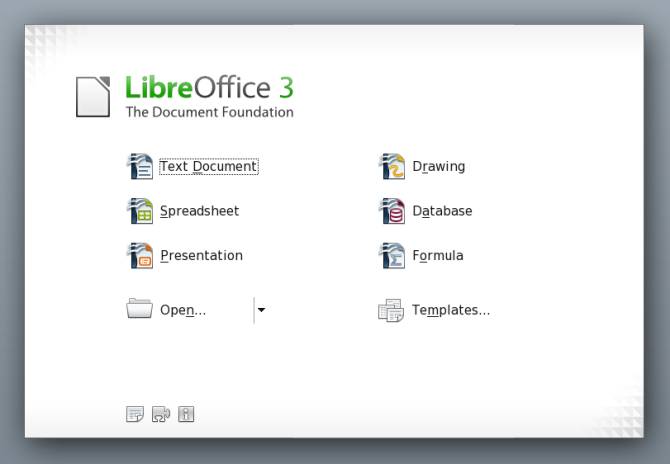Open the get-more-templates icon at bottom
670x464 pixels.
pos(135,414)
